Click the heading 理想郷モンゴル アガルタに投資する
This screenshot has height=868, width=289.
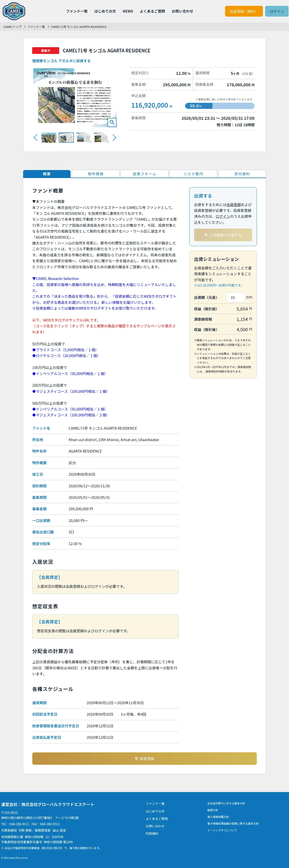61,61
